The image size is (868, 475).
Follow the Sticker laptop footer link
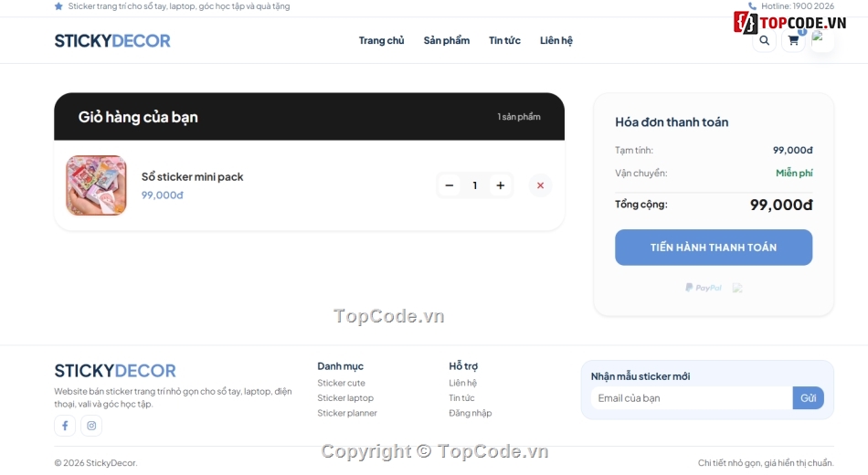click(x=345, y=398)
